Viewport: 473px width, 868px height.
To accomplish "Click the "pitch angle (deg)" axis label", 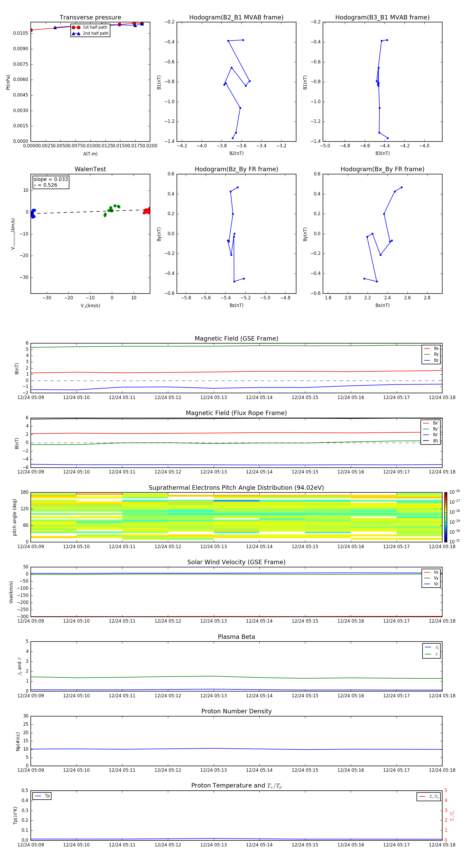I will tap(14, 517).
